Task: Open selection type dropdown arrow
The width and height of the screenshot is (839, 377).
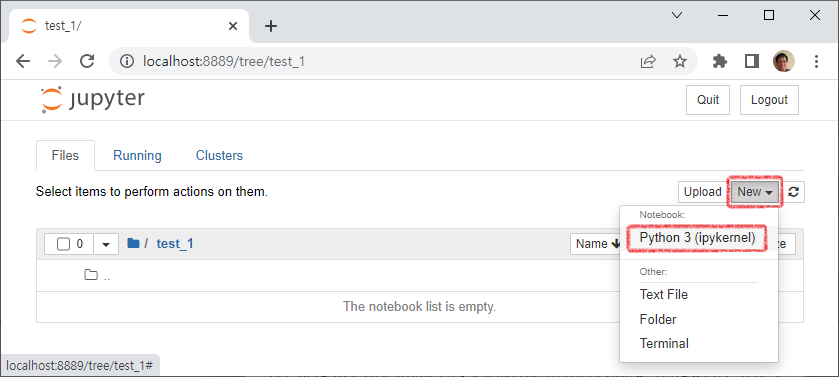Action: (x=106, y=244)
